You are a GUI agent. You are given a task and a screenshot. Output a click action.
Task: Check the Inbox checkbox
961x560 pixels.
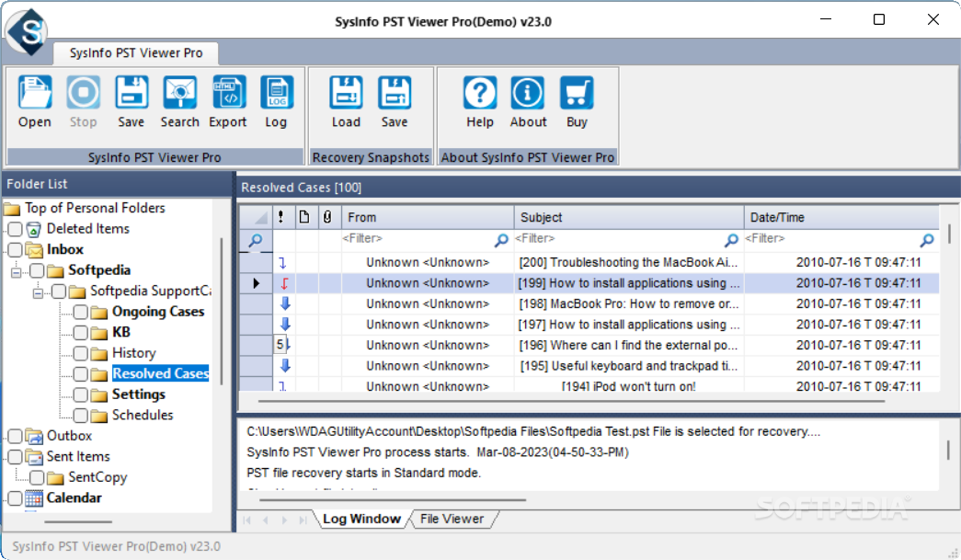(15, 250)
